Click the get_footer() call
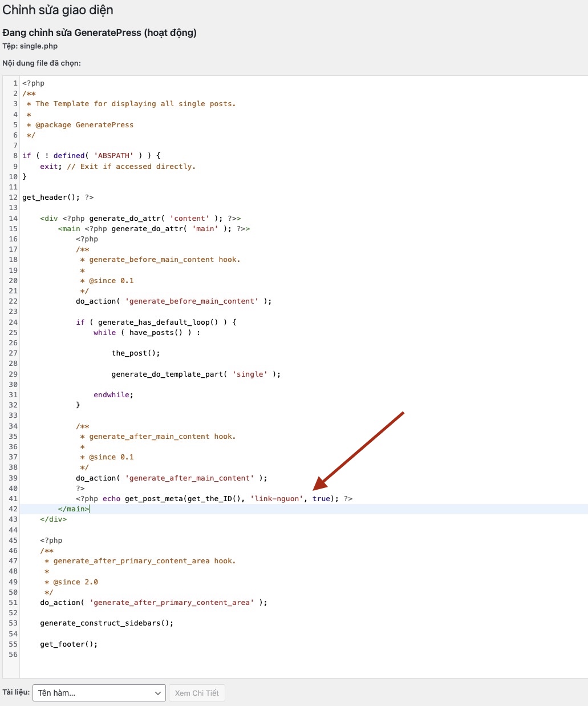The image size is (588, 706). (x=68, y=644)
